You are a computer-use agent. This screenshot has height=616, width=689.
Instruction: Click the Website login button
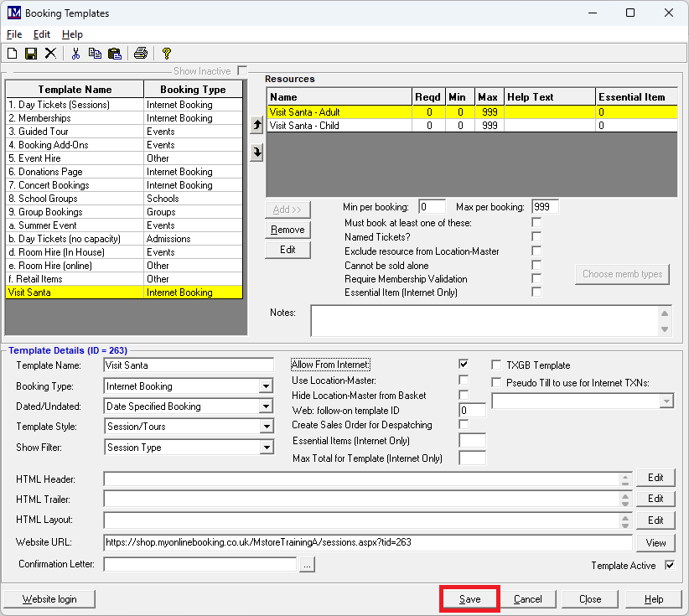point(49,599)
